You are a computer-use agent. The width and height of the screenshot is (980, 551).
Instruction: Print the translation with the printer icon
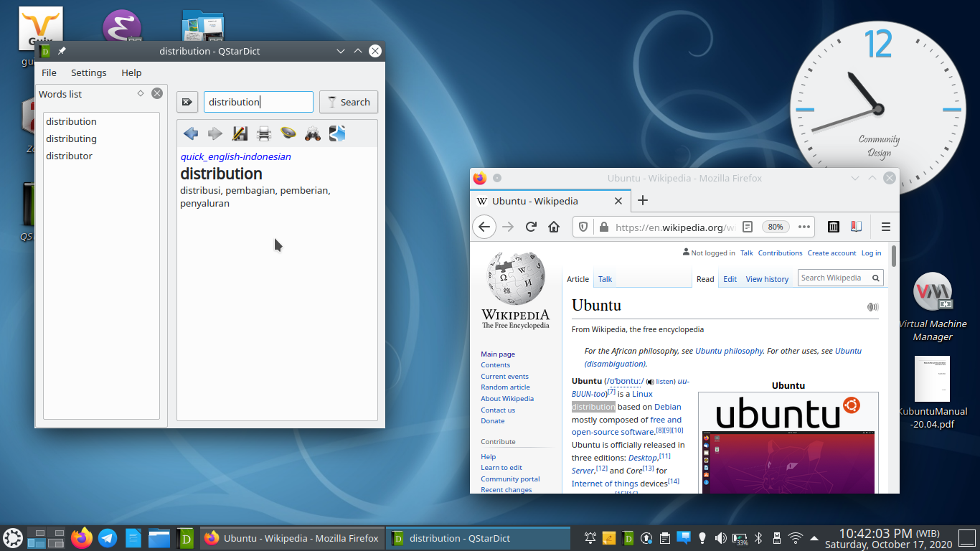pos(264,133)
